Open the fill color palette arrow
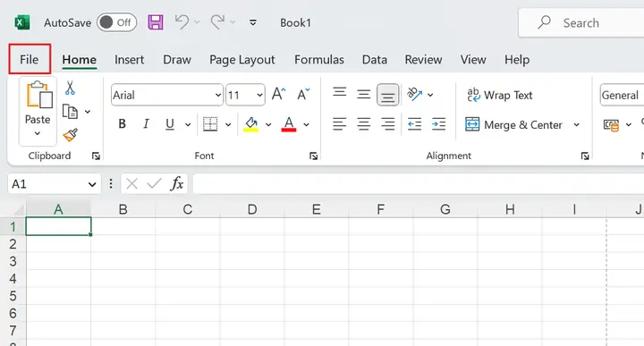644x346 pixels. (x=268, y=124)
